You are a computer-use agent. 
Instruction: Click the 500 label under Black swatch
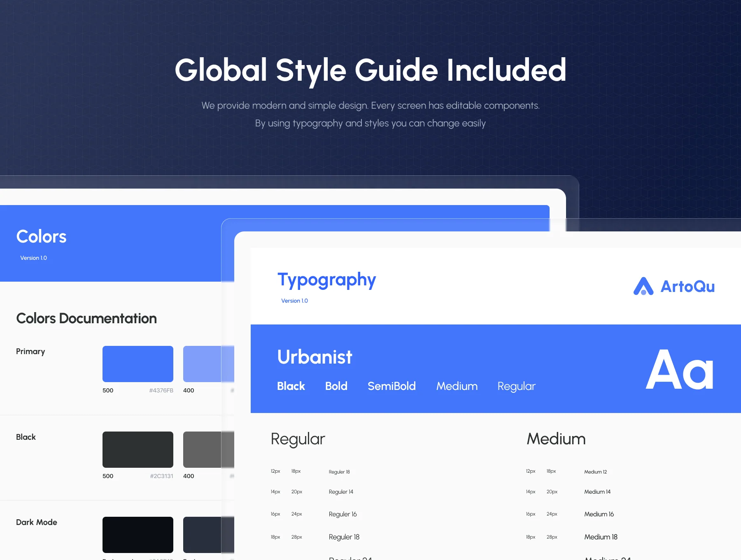coord(108,476)
